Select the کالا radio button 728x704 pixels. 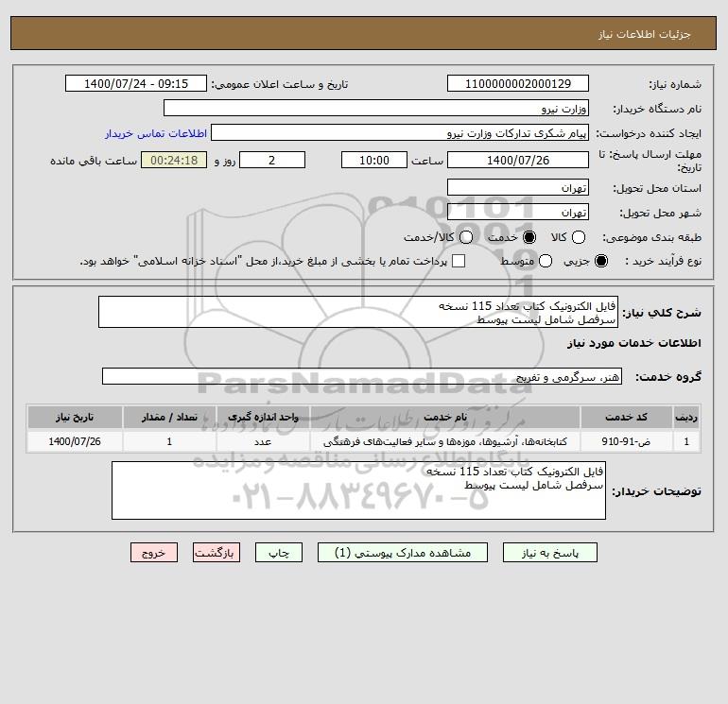point(578,237)
